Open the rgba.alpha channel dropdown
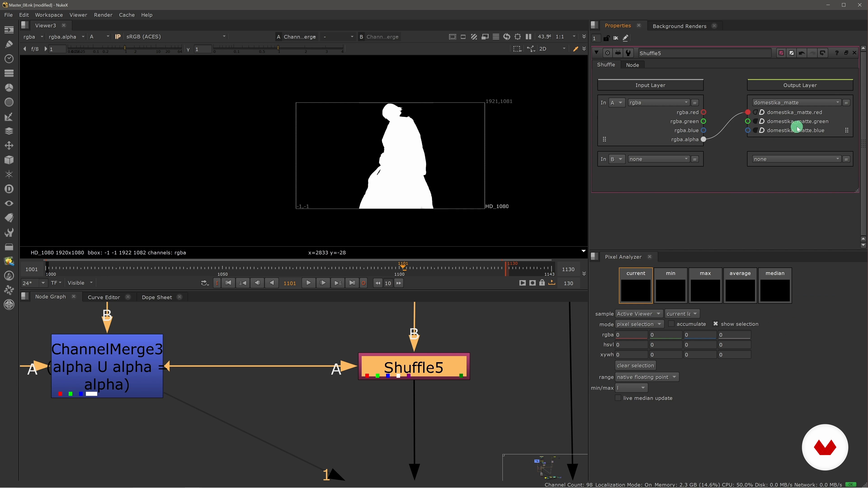Image resolution: width=868 pixels, height=488 pixels. click(66, 37)
